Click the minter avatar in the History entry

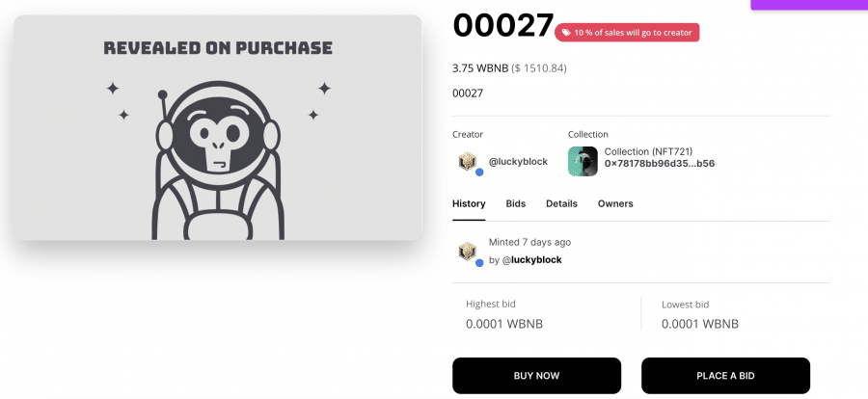tap(467, 252)
